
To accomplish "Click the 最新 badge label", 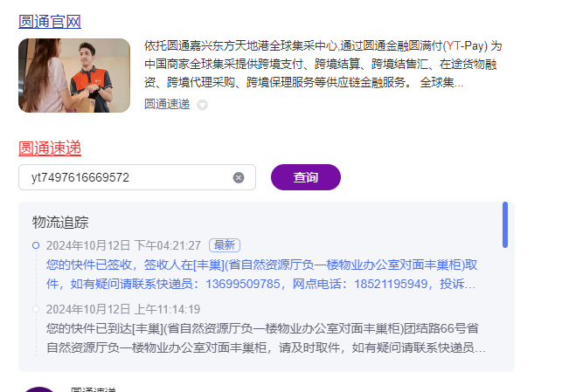I will [x=225, y=245].
